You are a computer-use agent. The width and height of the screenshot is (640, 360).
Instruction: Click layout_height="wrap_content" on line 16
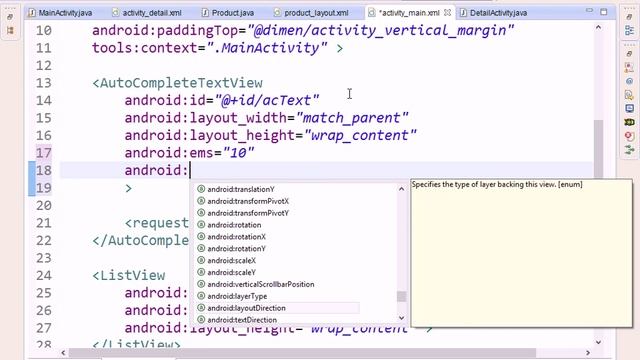303,136
